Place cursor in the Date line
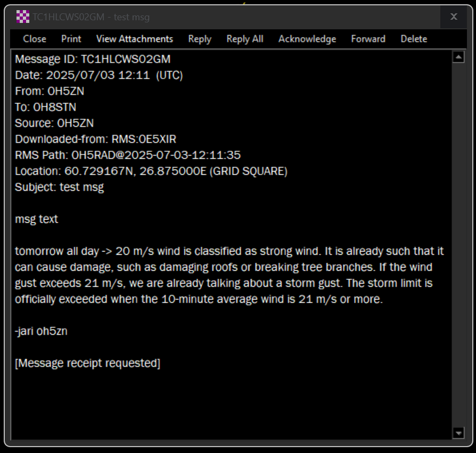 [99, 75]
